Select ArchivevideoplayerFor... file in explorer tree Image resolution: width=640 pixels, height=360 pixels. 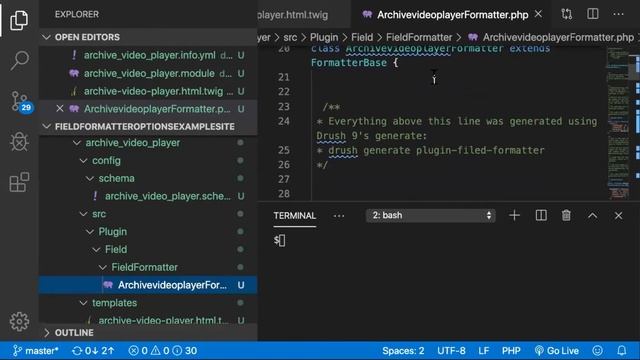point(148,285)
